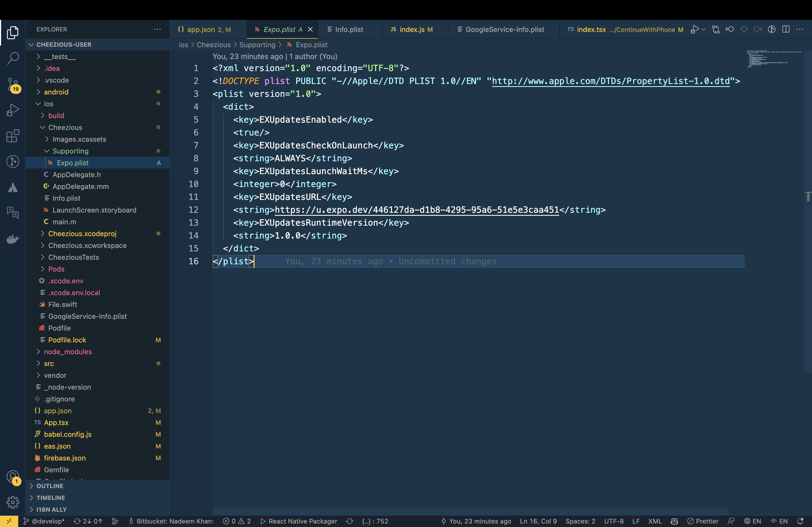Open the Search view in activity bar
Image resolution: width=812 pixels, height=527 pixels.
13,58
